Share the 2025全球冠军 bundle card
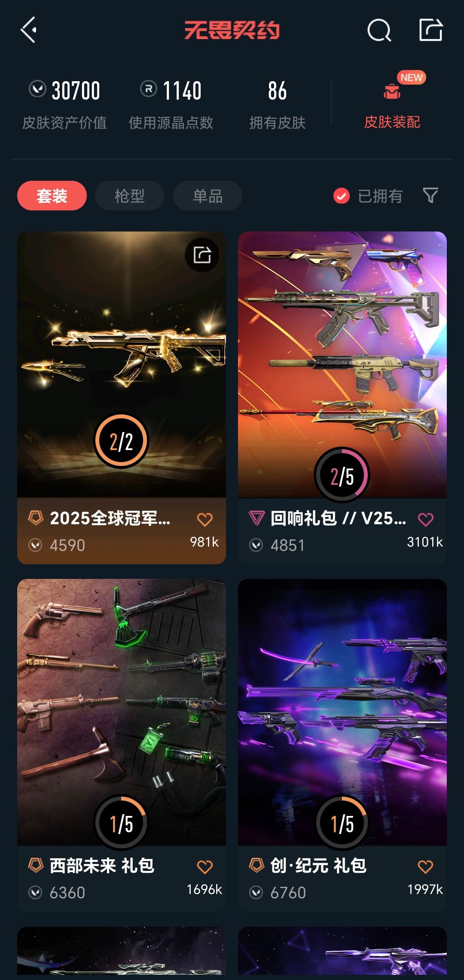The image size is (464, 980). point(202,255)
